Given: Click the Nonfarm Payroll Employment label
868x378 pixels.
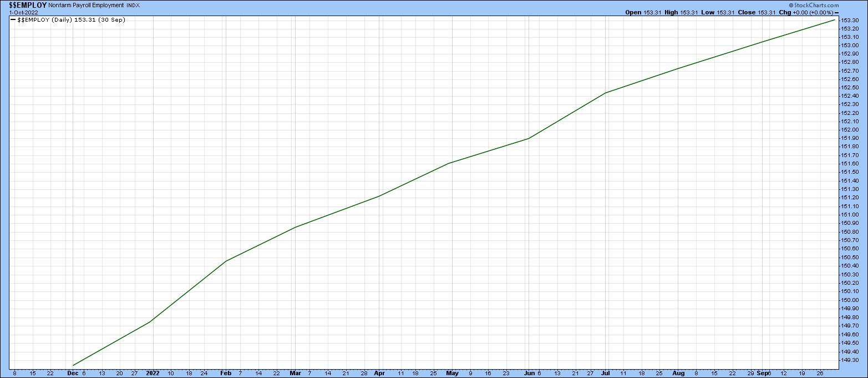Looking at the screenshot, I should tap(86, 5).
